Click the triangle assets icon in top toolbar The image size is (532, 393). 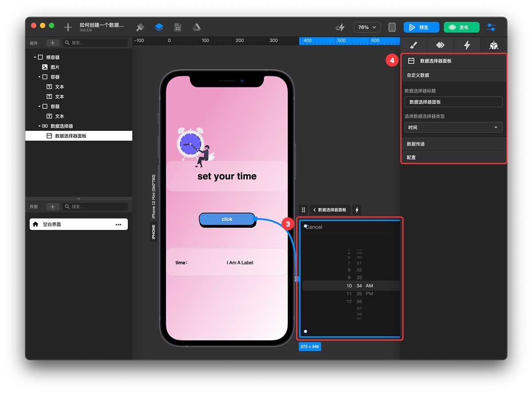coord(196,27)
